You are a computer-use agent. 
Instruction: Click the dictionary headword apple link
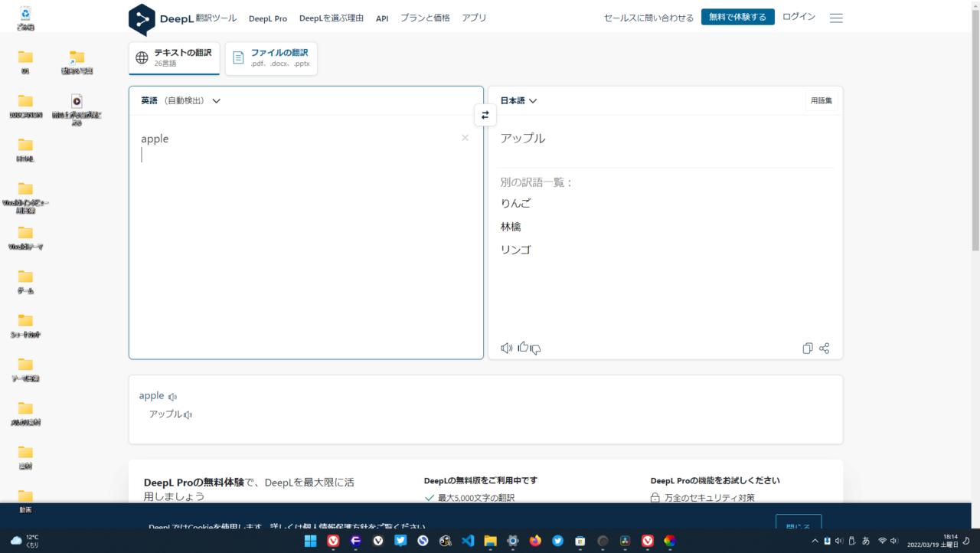coord(152,395)
